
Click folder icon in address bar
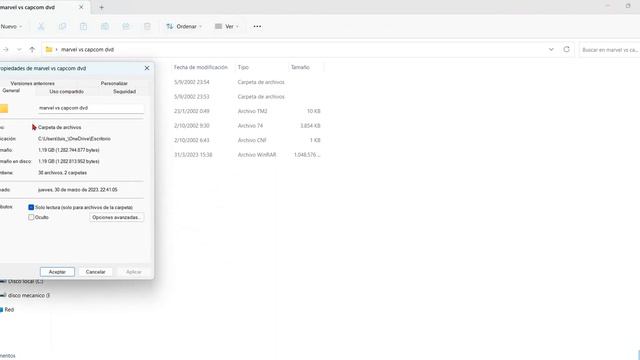(x=49, y=49)
